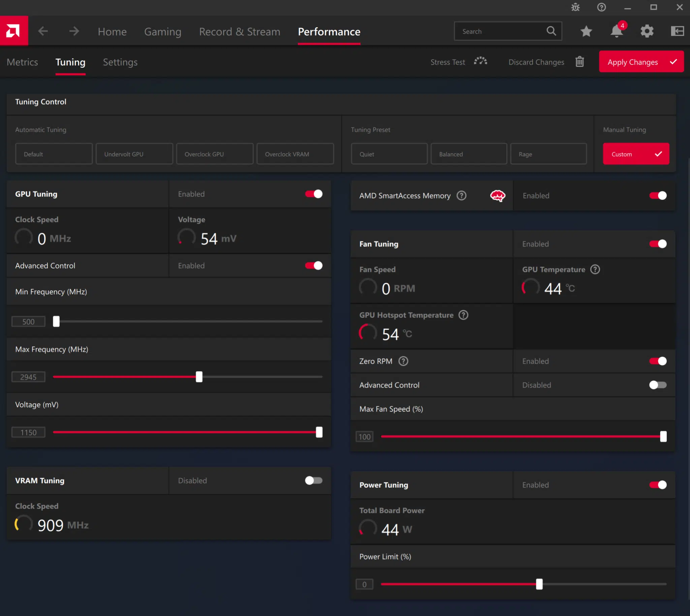690x616 pixels.
Task: Click the Voltage slider handle
Action: click(x=319, y=432)
